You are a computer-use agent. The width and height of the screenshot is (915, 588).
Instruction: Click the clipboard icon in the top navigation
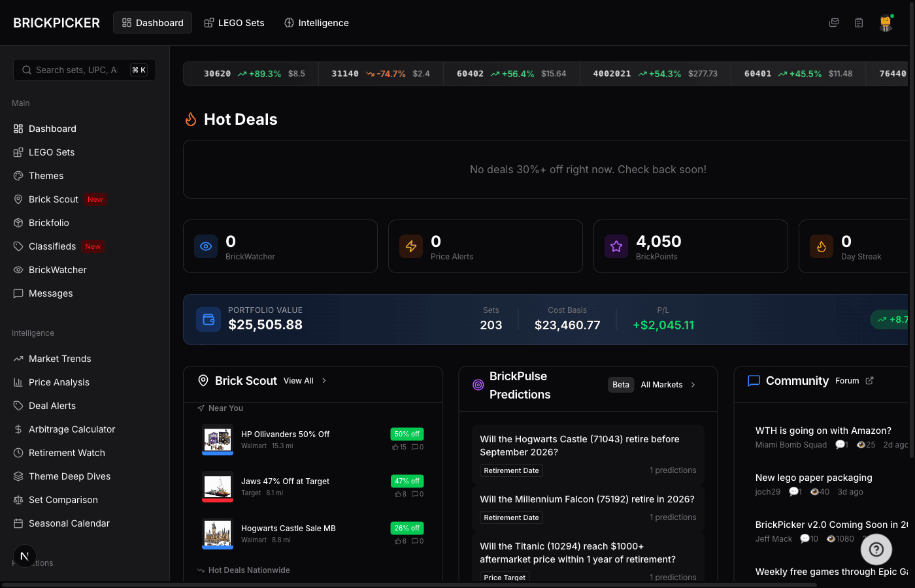tap(859, 22)
